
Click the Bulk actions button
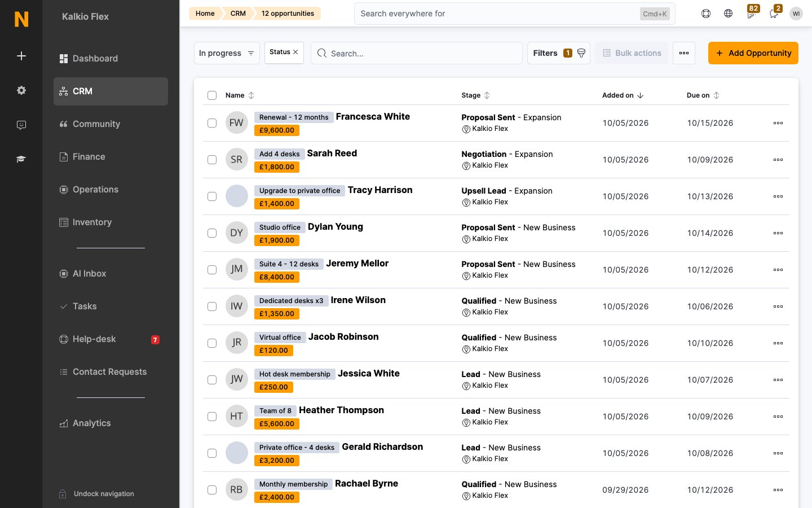632,53
